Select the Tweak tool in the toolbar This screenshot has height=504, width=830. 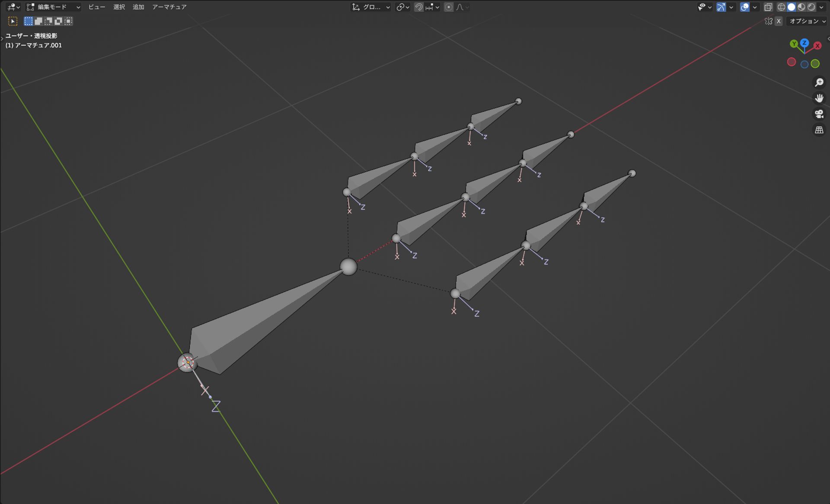(x=13, y=21)
